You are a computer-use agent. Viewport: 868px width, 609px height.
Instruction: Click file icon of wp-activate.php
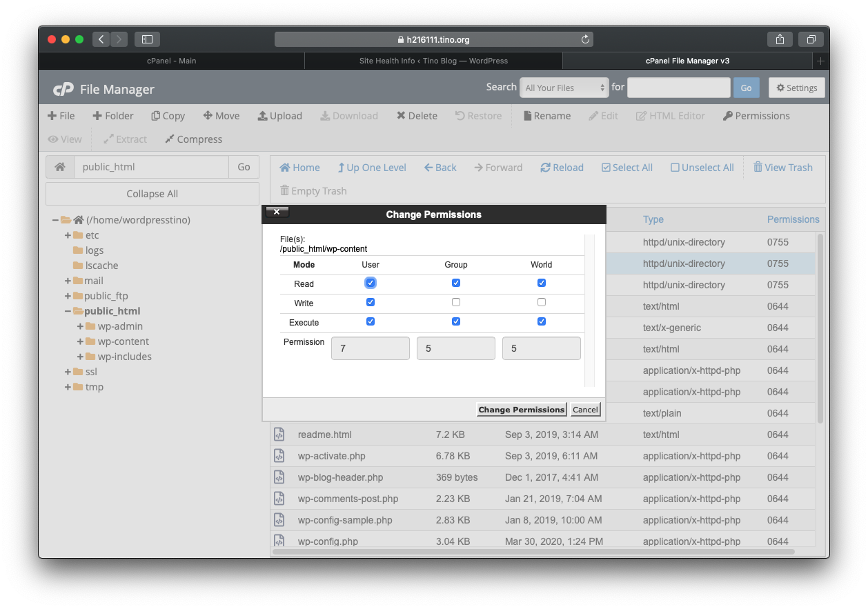click(x=279, y=456)
